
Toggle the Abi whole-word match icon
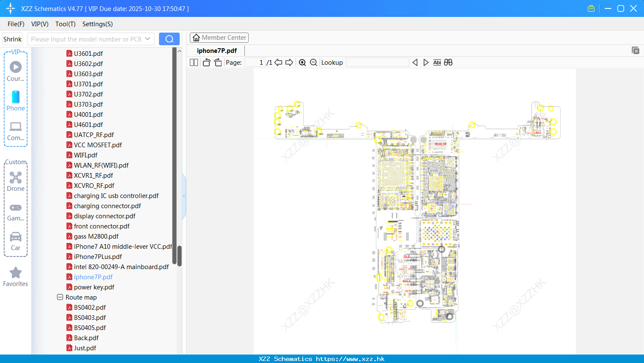point(437,62)
